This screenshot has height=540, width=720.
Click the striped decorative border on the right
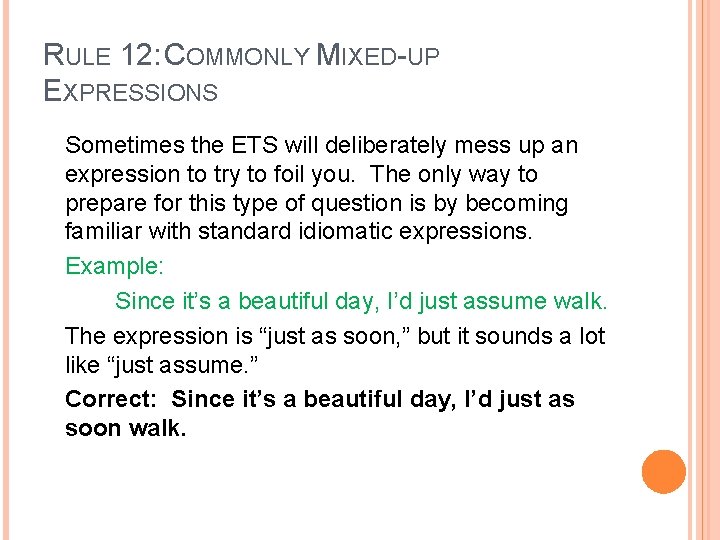(704, 270)
